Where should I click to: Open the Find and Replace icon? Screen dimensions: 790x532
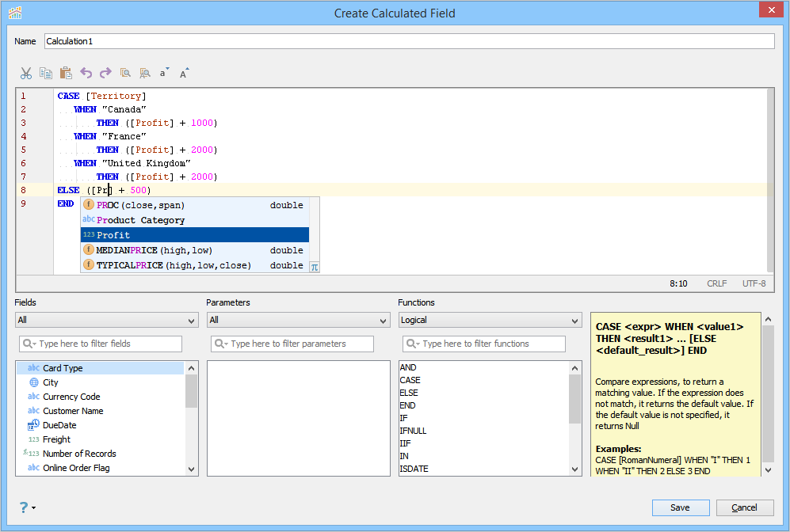144,73
